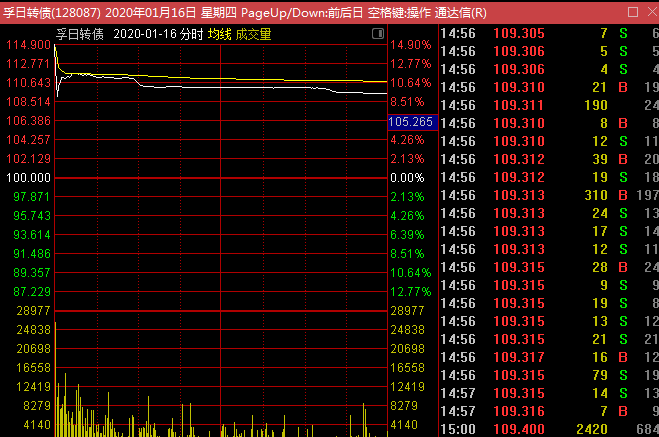Click the left 12419 volume axis label
Viewport: 659px width, 437px height.
coord(33,387)
